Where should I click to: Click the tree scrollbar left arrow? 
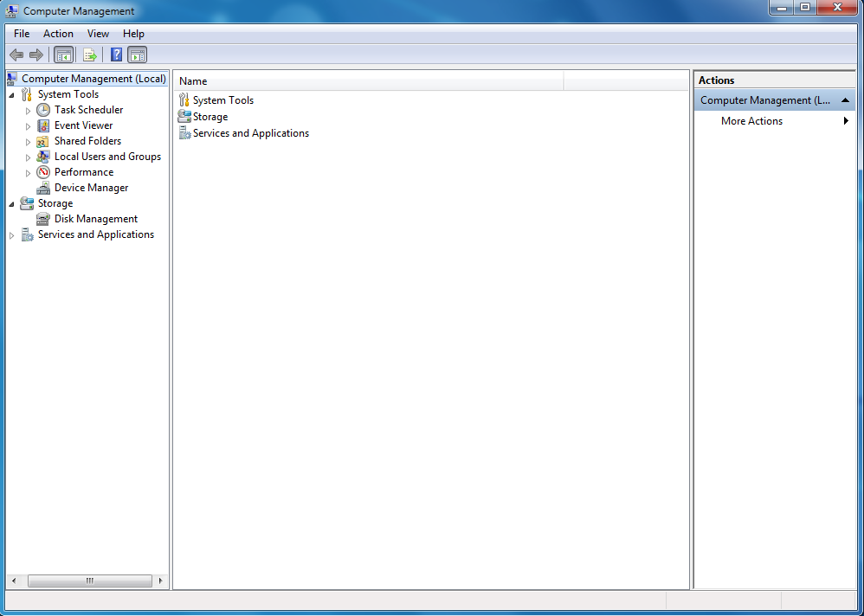pyautogui.click(x=14, y=581)
